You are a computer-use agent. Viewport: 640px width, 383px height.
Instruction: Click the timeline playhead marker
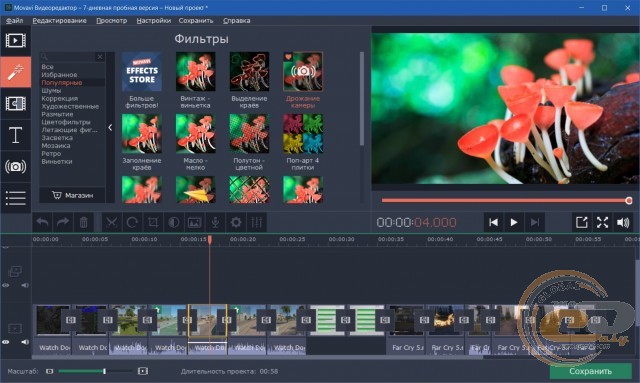tap(210, 239)
